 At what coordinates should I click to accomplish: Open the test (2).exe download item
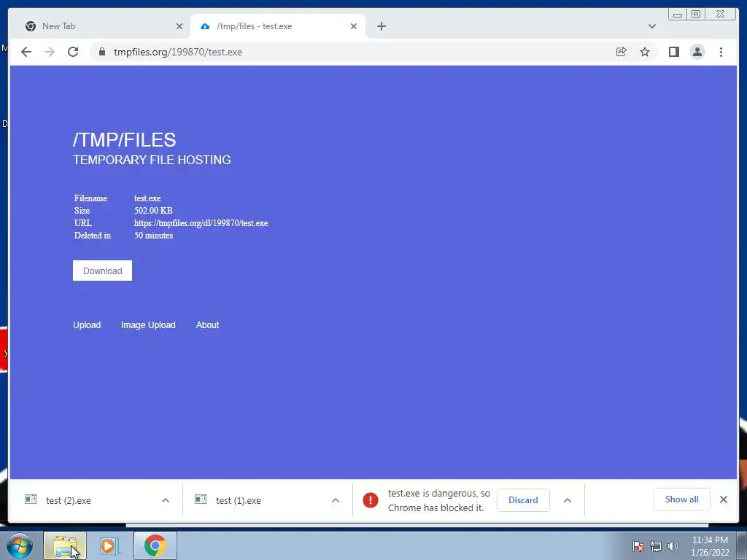coord(68,500)
